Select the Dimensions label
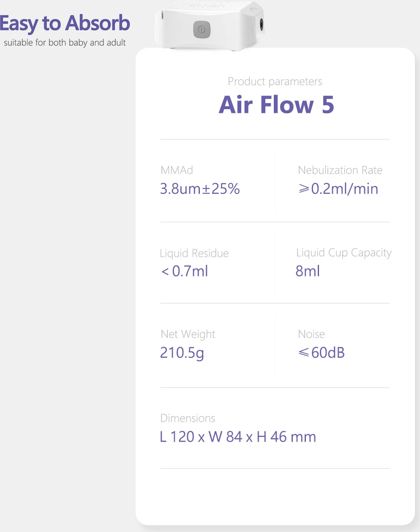 [x=188, y=418]
